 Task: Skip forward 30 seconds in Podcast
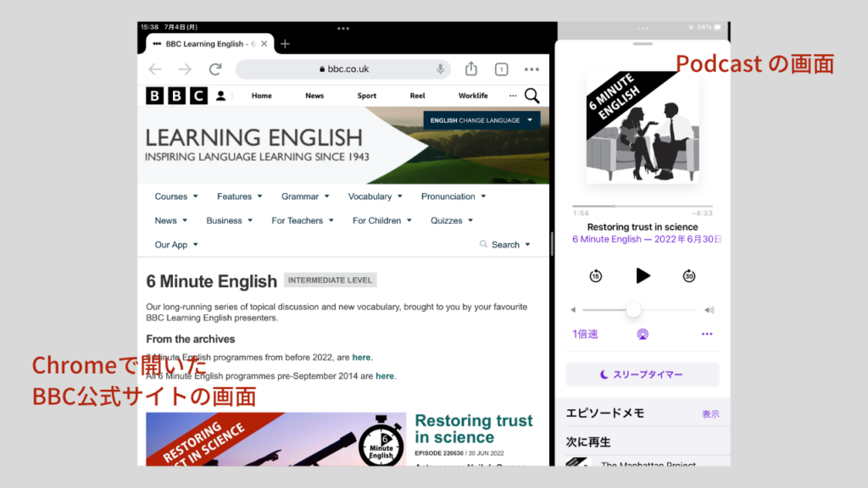pyautogui.click(x=689, y=275)
